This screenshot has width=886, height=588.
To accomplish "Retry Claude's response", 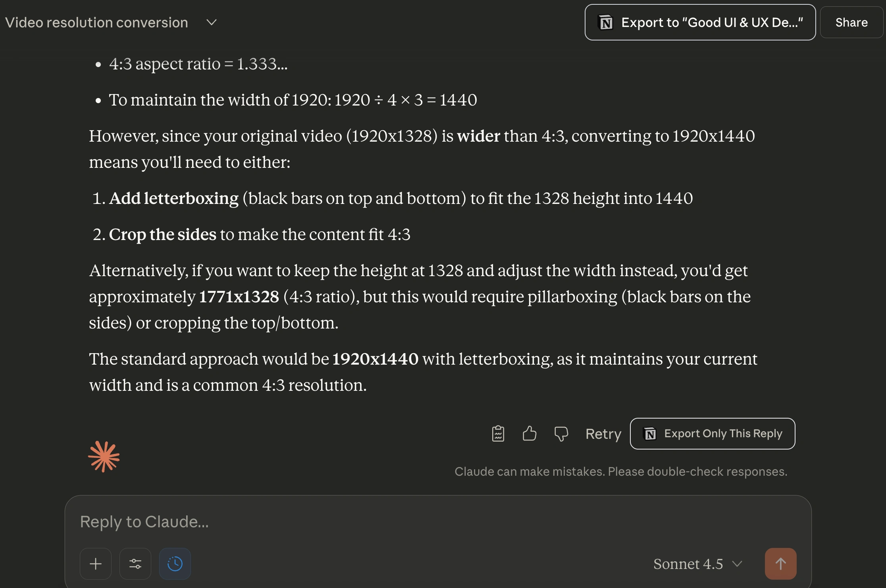I will 603,434.
